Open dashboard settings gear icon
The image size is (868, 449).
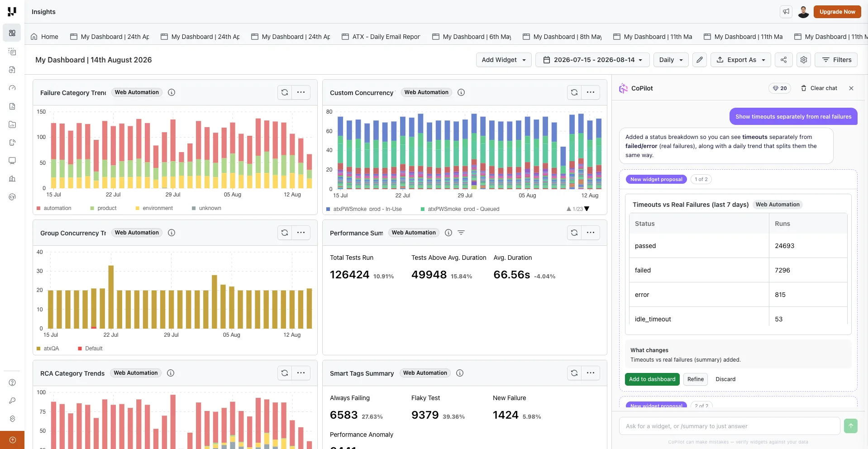pos(804,60)
